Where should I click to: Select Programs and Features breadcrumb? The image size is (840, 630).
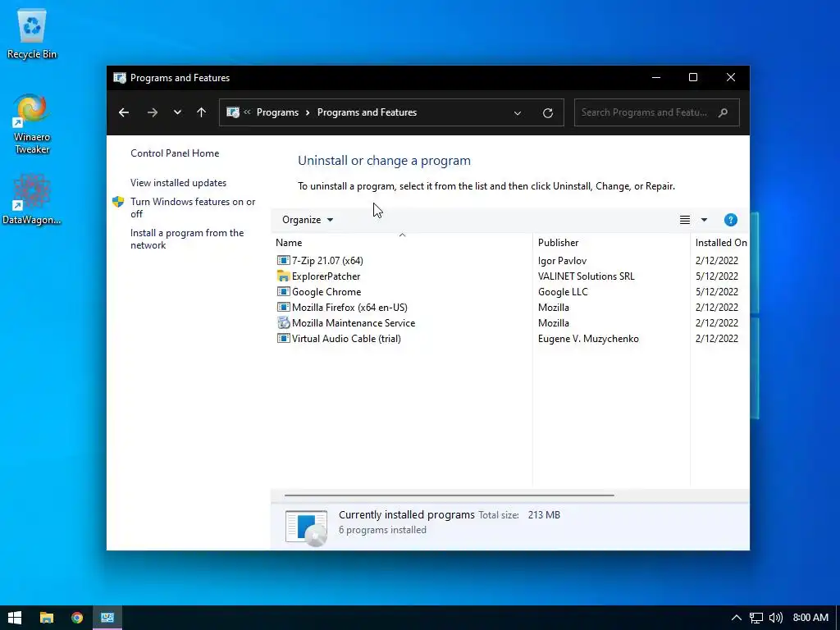coord(367,112)
